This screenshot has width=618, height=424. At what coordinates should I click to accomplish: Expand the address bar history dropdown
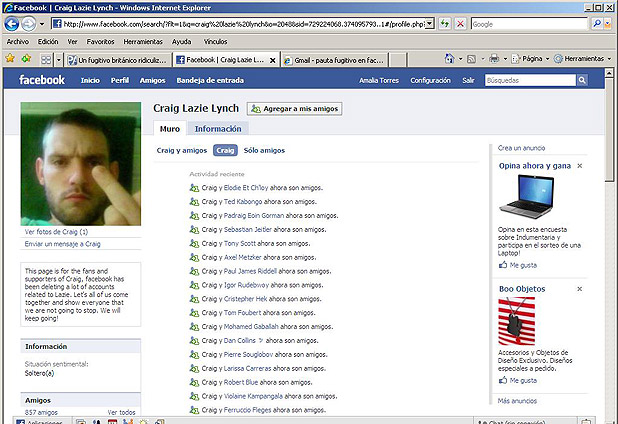(x=430, y=24)
